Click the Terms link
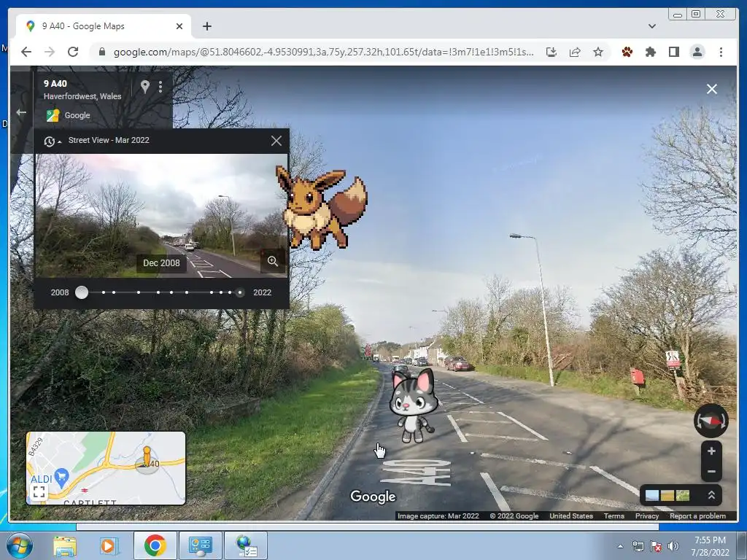The height and width of the screenshot is (560, 747). (x=614, y=516)
